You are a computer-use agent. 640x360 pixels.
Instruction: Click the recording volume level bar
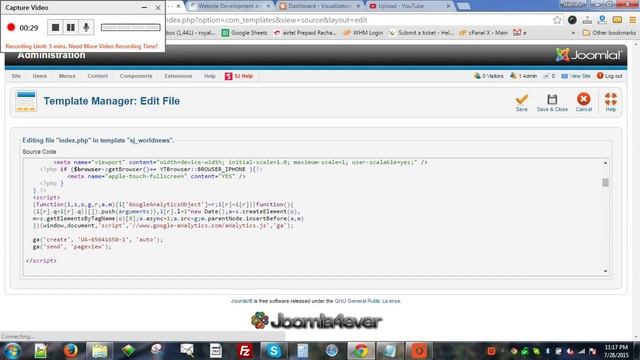pyautogui.click(x=131, y=27)
